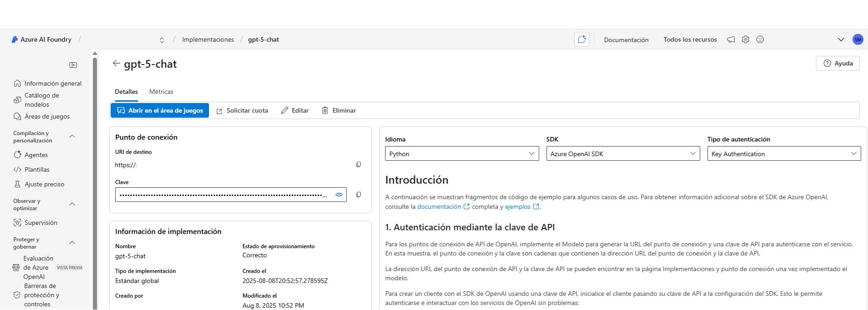Click gpt-5-chat breadcrumb item
This screenshot has height=310, width=868.
coord(263,40)
